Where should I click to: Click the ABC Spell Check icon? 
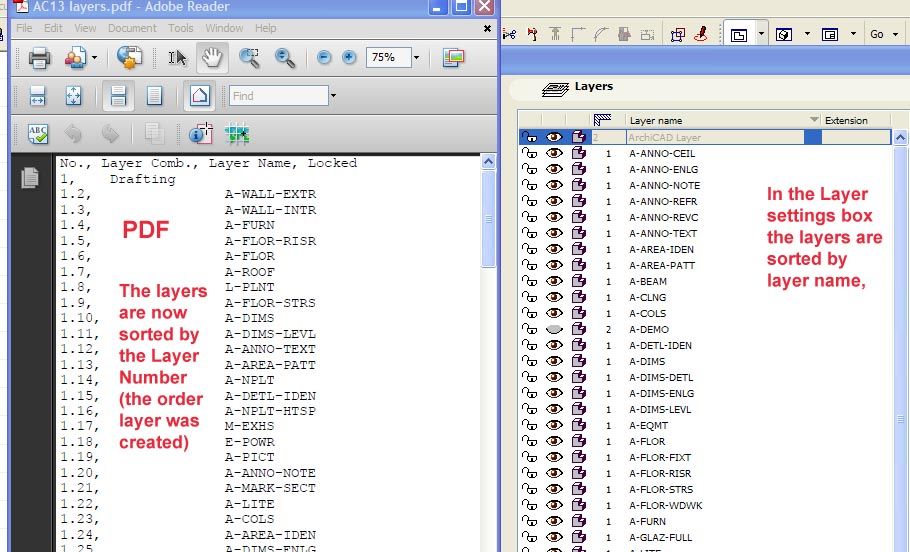point(38,134)
